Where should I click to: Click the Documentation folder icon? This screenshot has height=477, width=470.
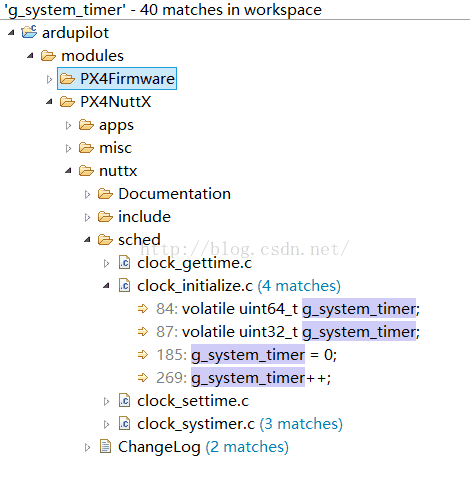point(105,194)
